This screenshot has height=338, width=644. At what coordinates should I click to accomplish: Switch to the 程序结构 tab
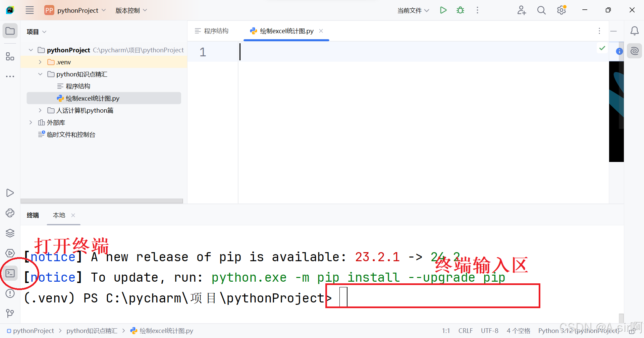[x=216, y=31]
